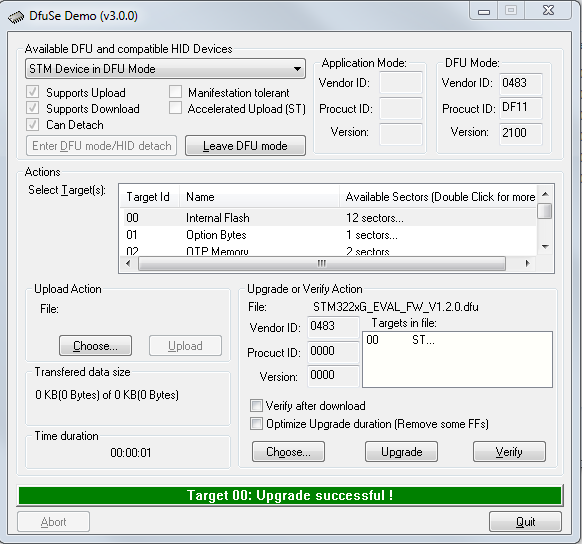Toggle the Can Detach checkbox
The image size is (582, 544).
(32, 124)
